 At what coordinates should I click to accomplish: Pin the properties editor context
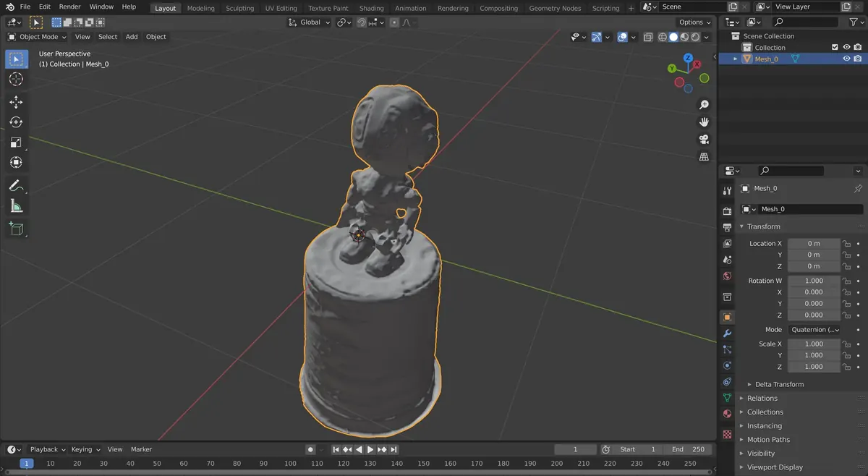[858, 188]
